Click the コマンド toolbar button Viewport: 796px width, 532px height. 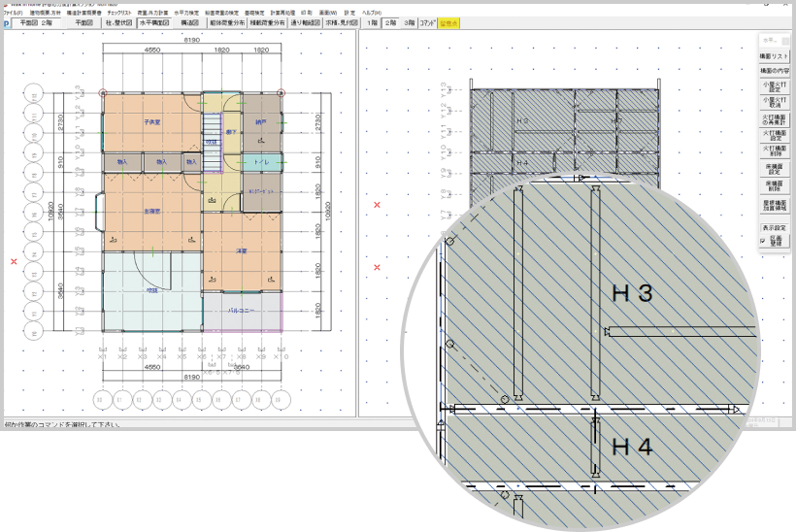[x=427, y=23]
